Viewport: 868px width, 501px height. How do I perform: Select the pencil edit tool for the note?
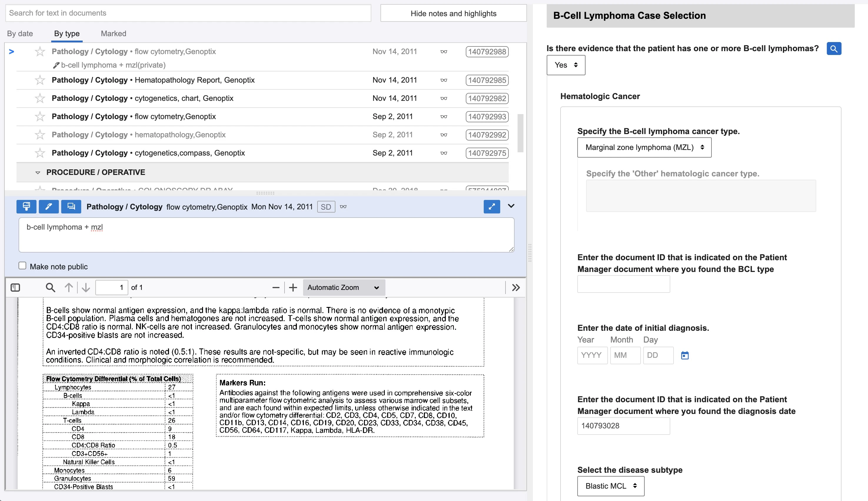49,207
